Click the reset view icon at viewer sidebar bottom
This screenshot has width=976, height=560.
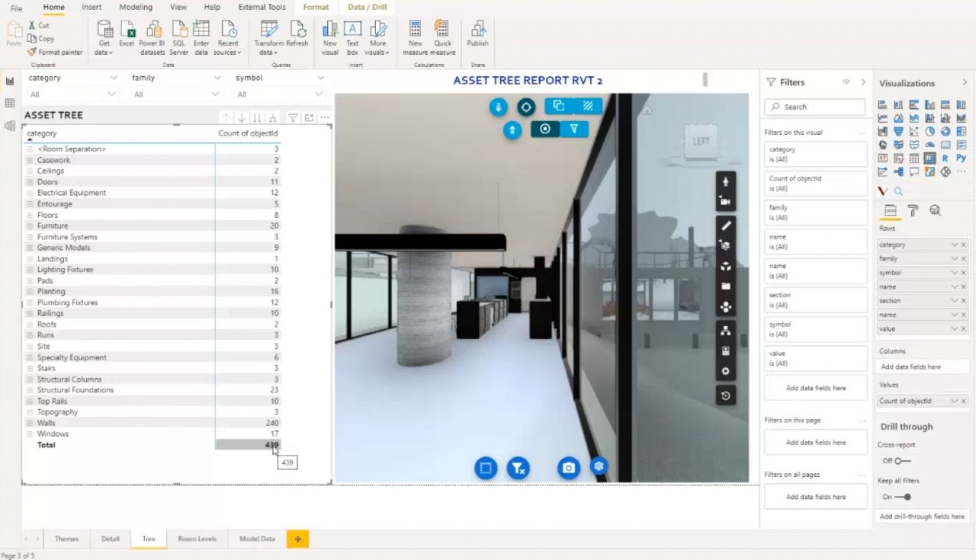tap(725, 395)
